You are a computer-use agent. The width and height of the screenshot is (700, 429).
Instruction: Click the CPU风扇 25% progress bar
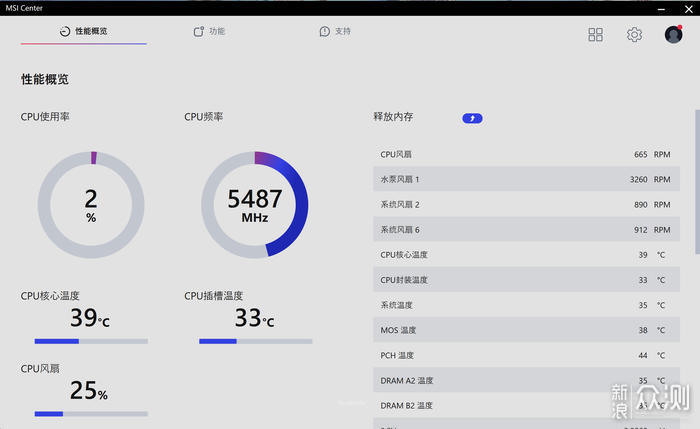91,414
